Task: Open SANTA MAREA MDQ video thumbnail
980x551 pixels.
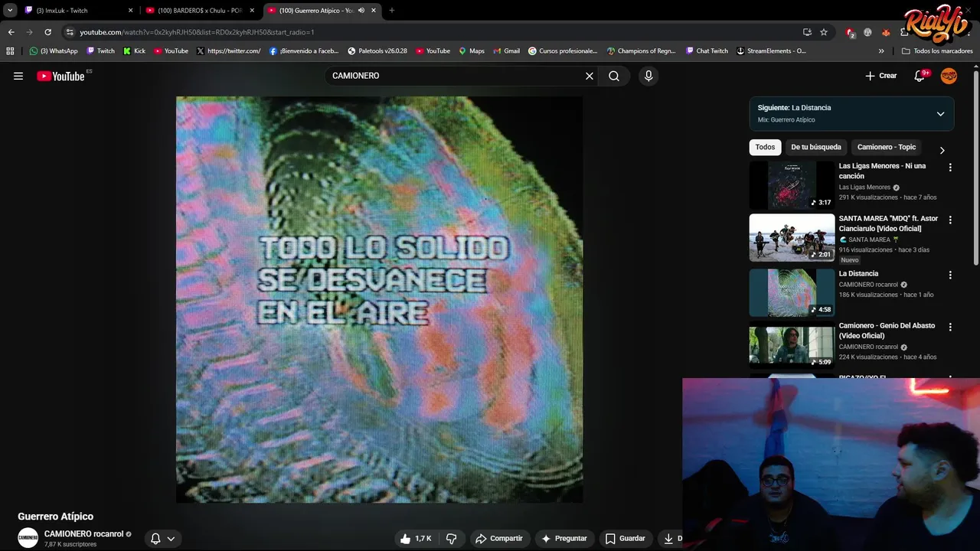Action: tap(792, 238)
